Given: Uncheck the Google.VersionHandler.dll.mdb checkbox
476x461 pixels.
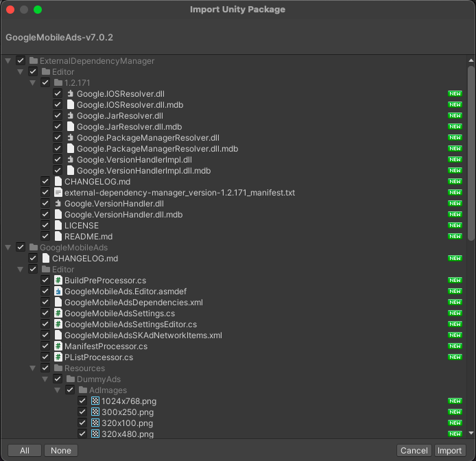Looking at the screenshot, I should [x=45, y=215].
